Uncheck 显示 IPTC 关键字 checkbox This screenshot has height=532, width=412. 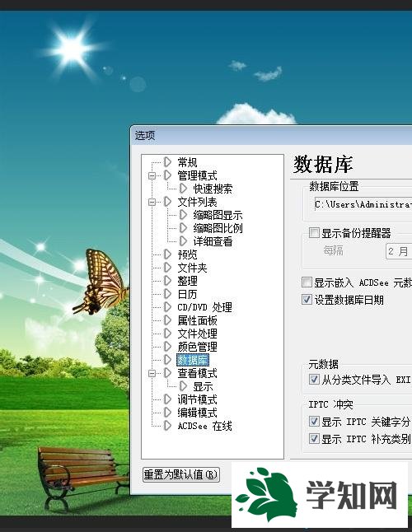coord(314,422)
